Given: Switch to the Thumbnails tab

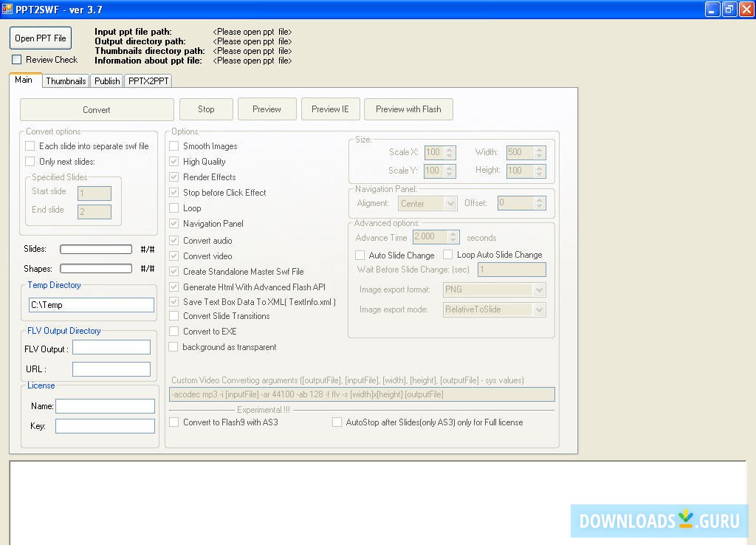Looking at the screenshot, I should (65, 80).
